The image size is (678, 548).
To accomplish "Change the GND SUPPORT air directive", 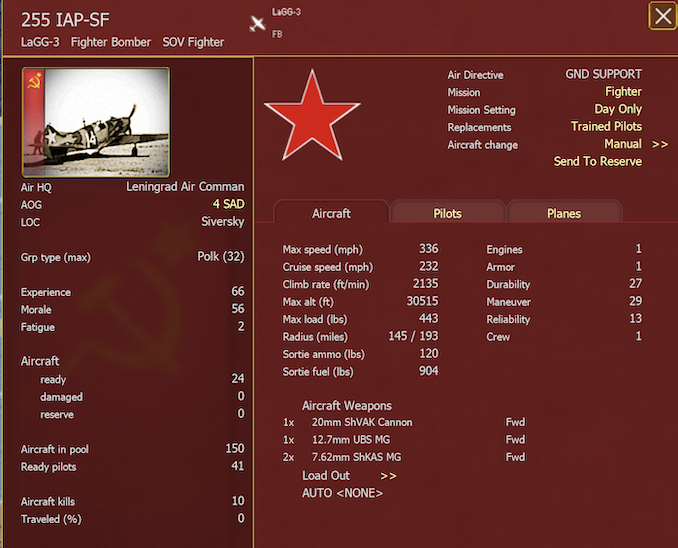I will (603, 74).
